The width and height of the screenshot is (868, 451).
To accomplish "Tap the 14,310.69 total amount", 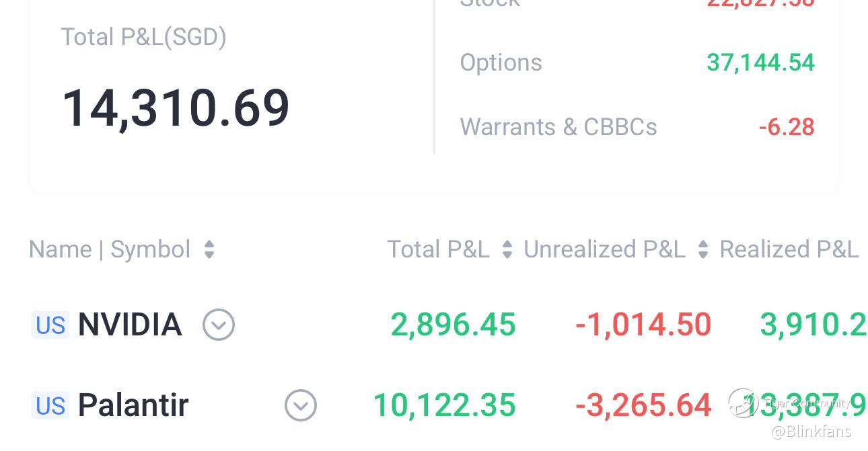I will click(x=176, y=108).
